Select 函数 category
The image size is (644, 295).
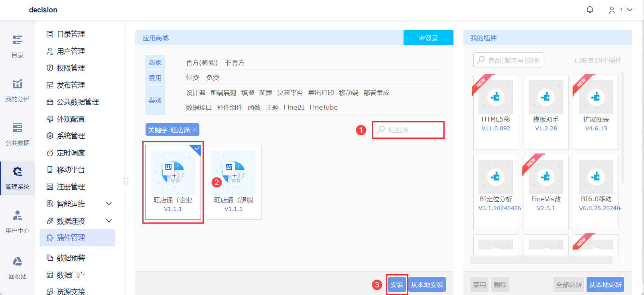[254, 107]
